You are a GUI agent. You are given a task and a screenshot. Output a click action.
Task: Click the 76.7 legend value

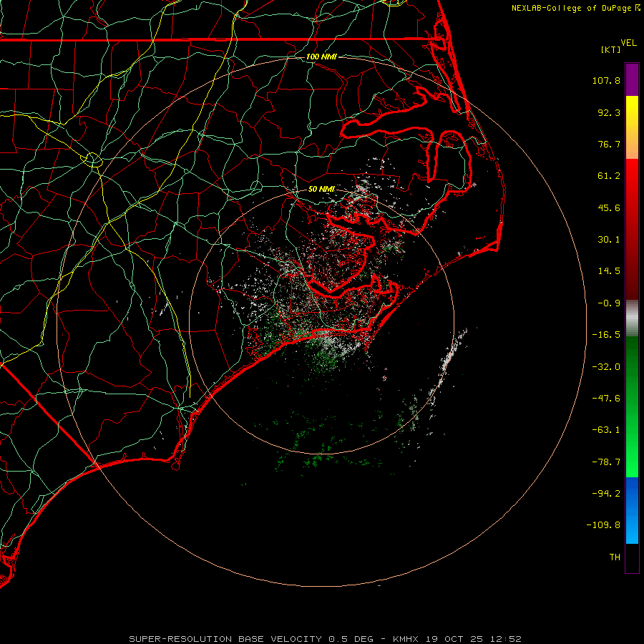tap(609, 144)
